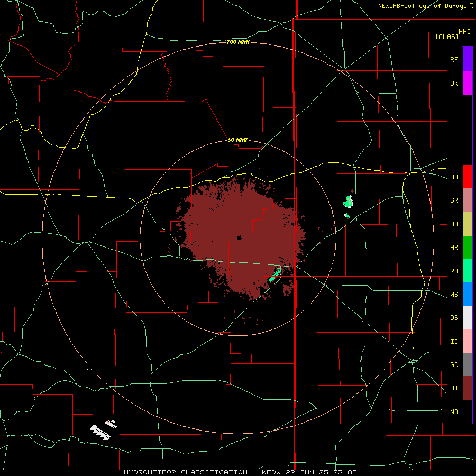Viewport: 476px width, 476px height.
Task: Click the "HHC" product code text
Action: point(464,32)
